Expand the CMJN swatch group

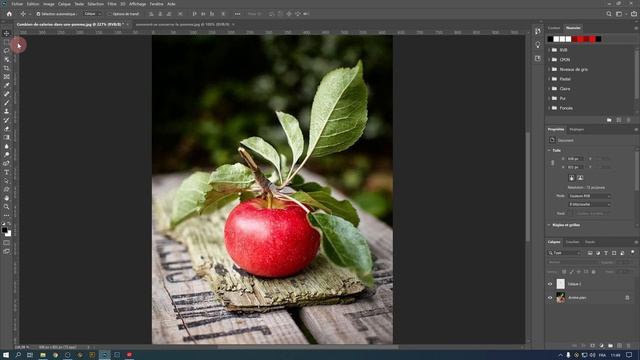pyautogui.click(x=549, y=60)
